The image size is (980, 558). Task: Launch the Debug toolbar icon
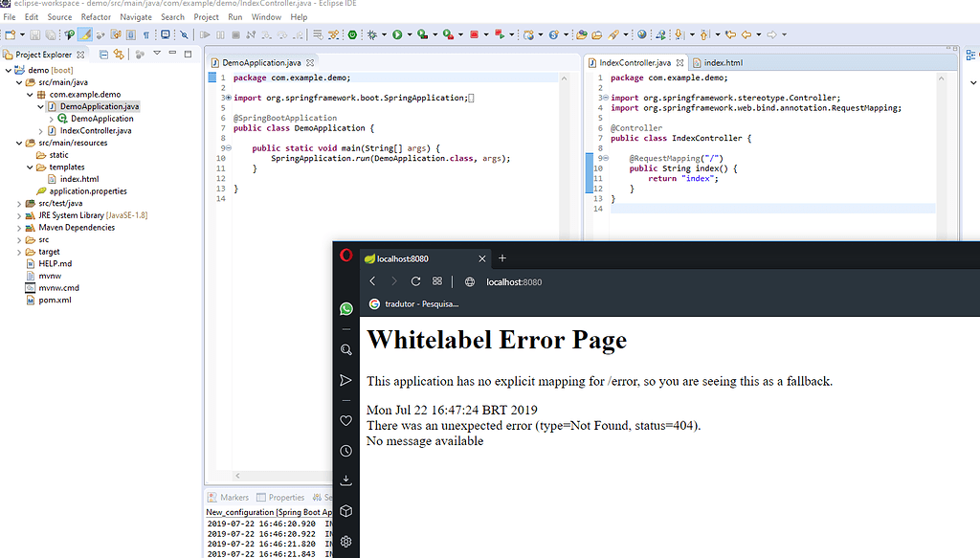click(x=372, y=34)
